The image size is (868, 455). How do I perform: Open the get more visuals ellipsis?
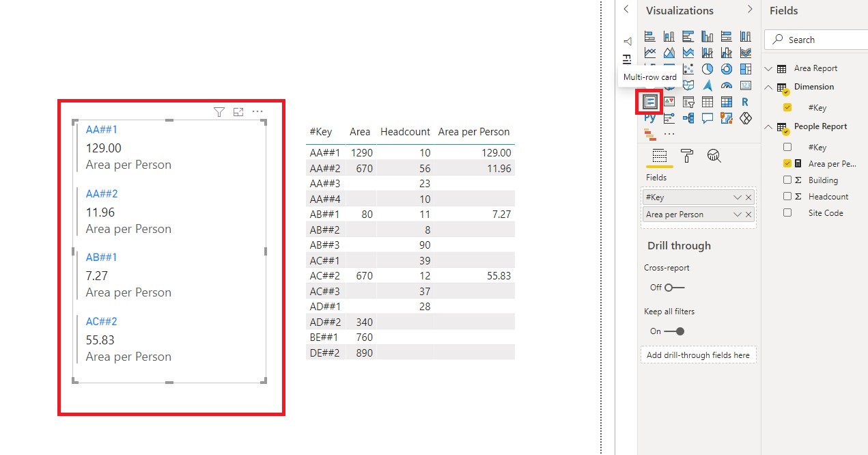click(x=669, y=134)
